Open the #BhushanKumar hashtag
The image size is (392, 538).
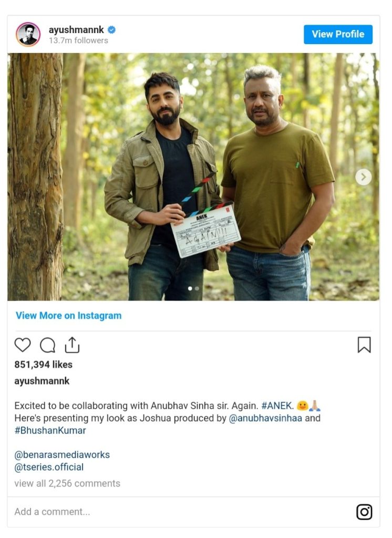(50, 430)
